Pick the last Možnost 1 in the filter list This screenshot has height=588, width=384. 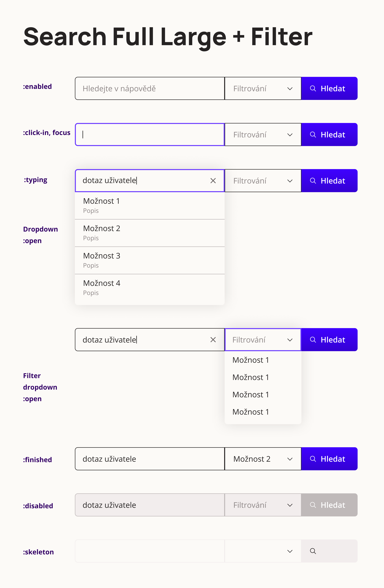click(x=251, y=412)
